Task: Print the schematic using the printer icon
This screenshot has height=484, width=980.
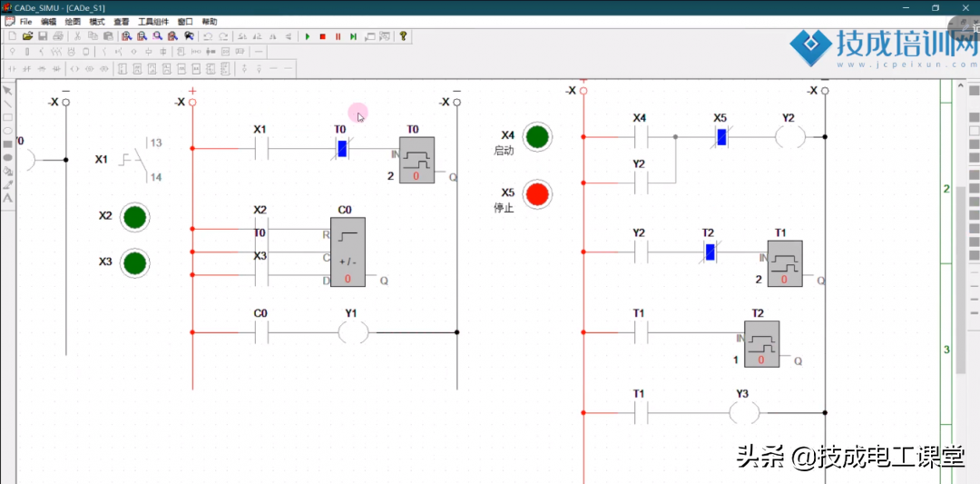Action: click(x=58, y=36)
